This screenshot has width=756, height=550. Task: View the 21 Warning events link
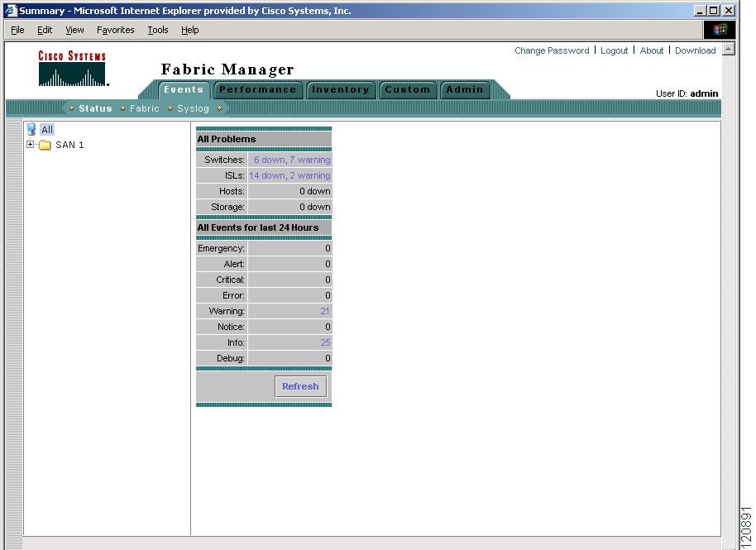tap(324, 311)
